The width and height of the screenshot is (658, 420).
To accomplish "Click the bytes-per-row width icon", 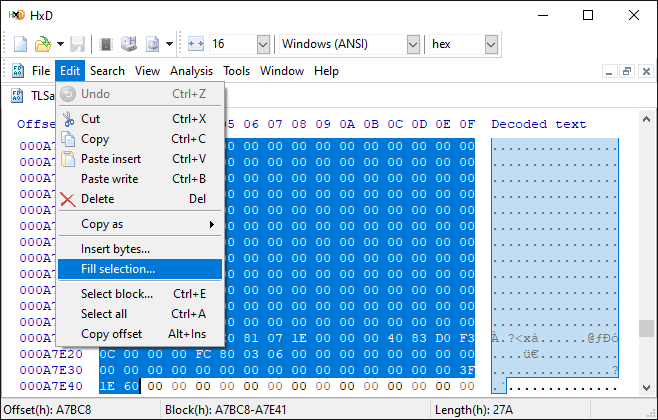I will point(196,44).
